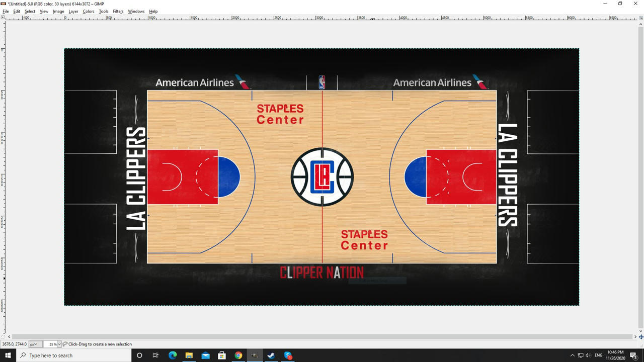644x362 pixels.
Task: Click the 25 % zoom input field
Action: click(x=50, y=344)
